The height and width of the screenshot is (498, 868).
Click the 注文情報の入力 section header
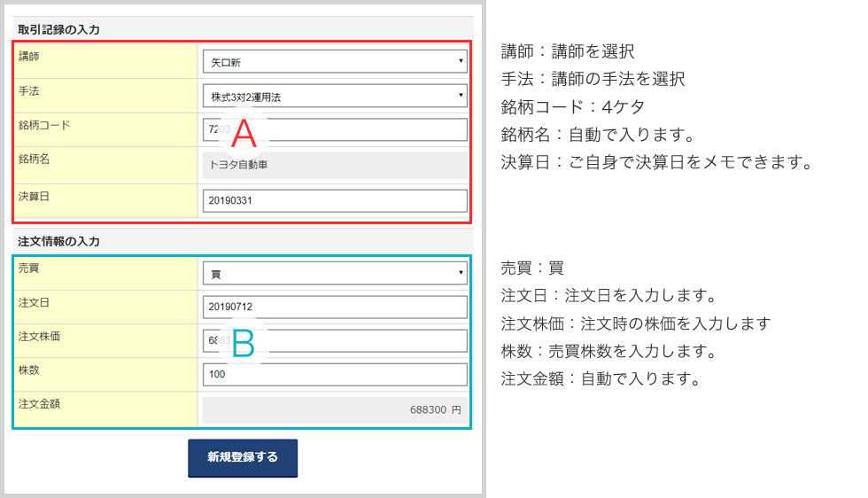coord(58,241)
